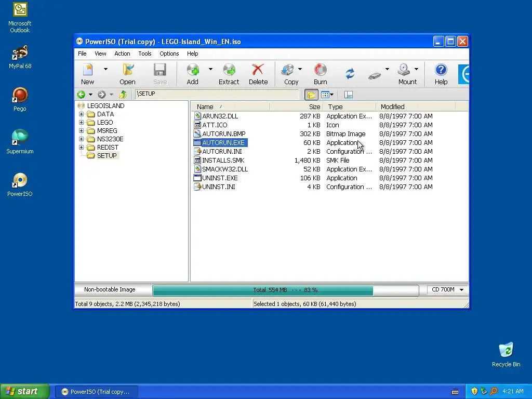The width and height of the screenshot is (532, 399).
Task: Sort by the Modified column header
Action: [416, 107]
